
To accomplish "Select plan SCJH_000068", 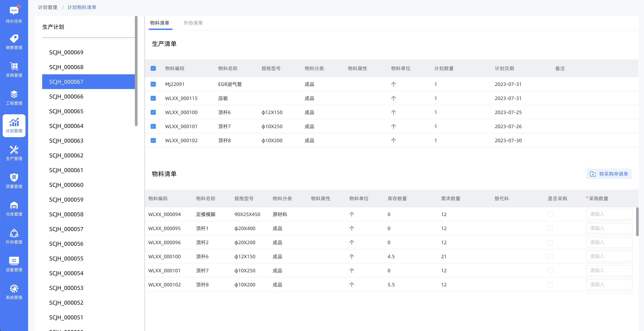I will (89, 67).
